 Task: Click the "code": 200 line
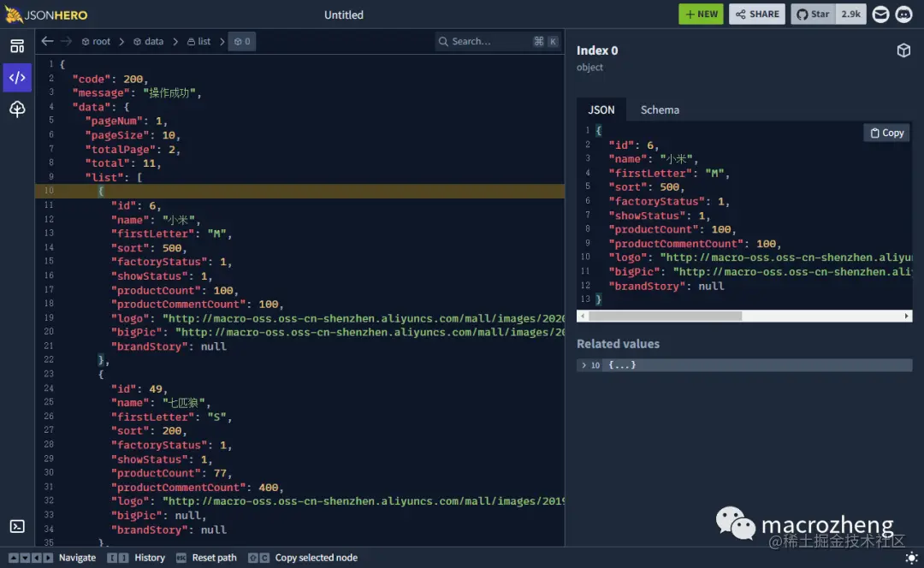click(110, 79)
